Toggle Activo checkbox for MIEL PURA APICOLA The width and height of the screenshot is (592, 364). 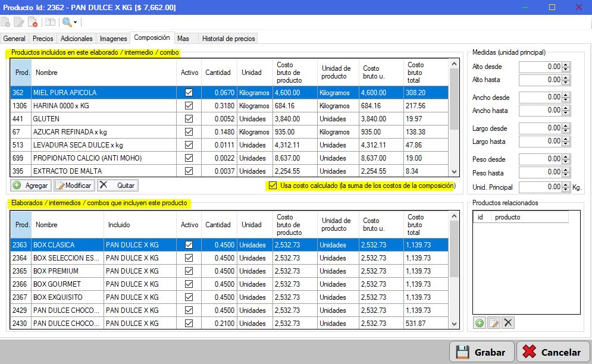(x=189, y=93)
